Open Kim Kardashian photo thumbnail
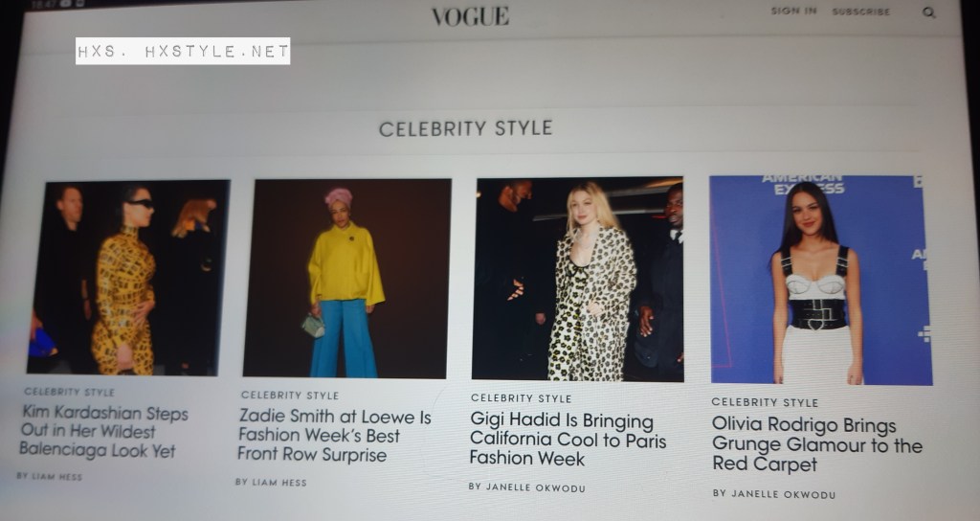Screen dimensions: 980x521 point(129,278)
